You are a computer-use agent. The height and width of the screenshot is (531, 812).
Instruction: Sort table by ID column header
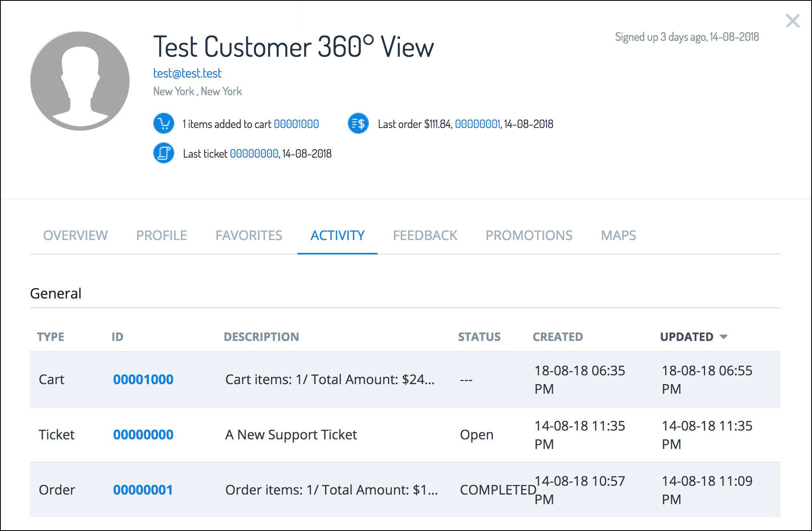(x=117, y=337)
